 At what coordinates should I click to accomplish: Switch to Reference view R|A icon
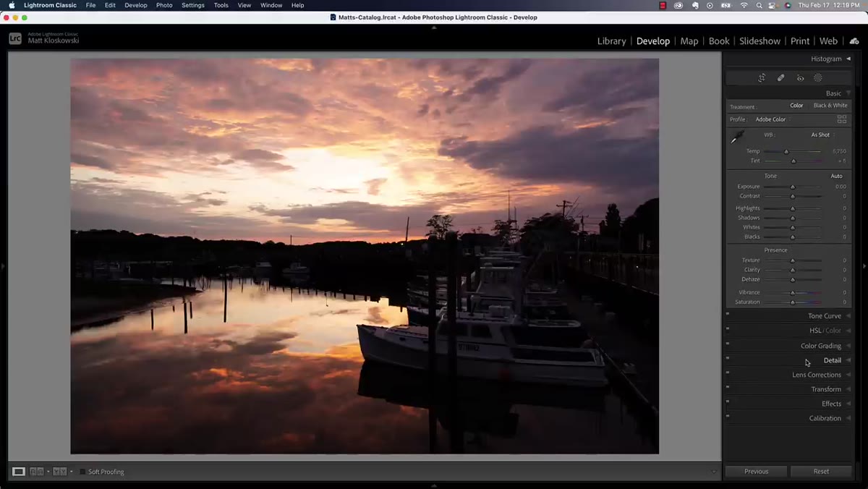[37, 472]
